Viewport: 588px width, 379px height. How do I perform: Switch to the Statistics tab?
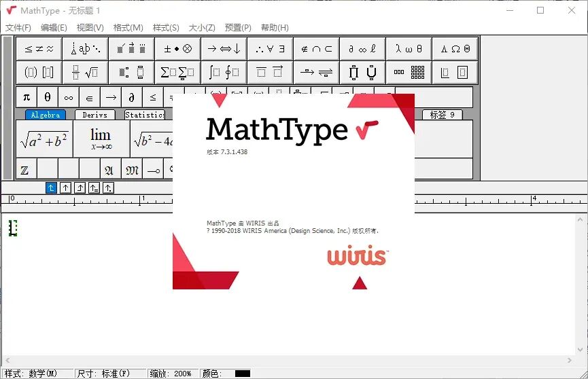[x=145, y=115]
